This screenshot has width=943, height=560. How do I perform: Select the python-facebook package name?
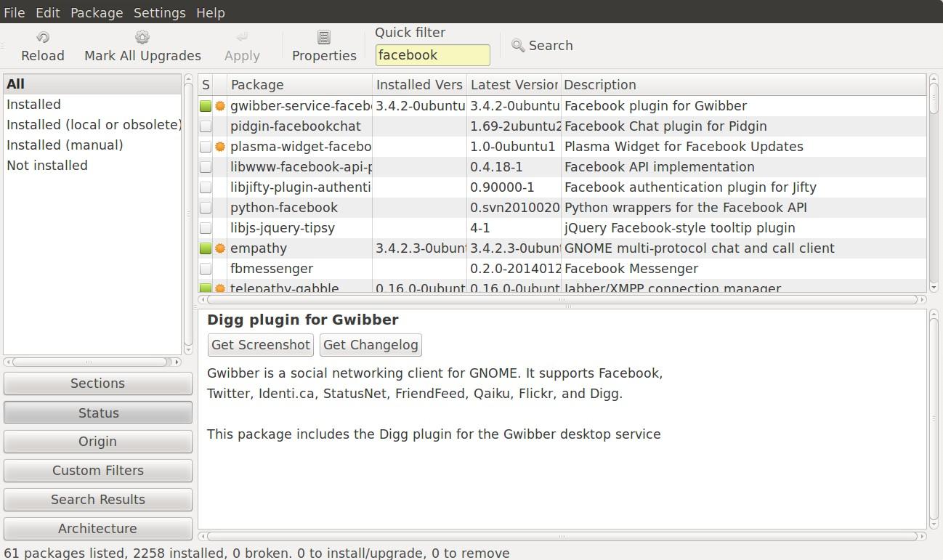coord(284,208)
